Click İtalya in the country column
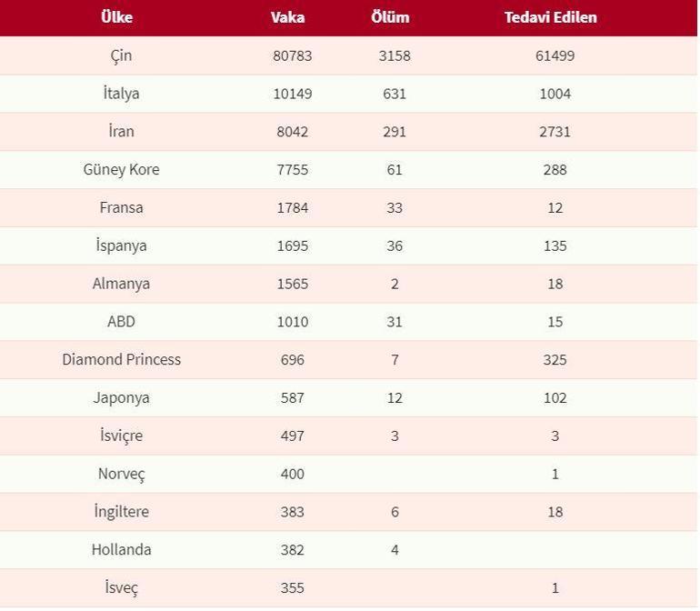The width and height of the screenshot is (700, 611). [x=121, y=94]
